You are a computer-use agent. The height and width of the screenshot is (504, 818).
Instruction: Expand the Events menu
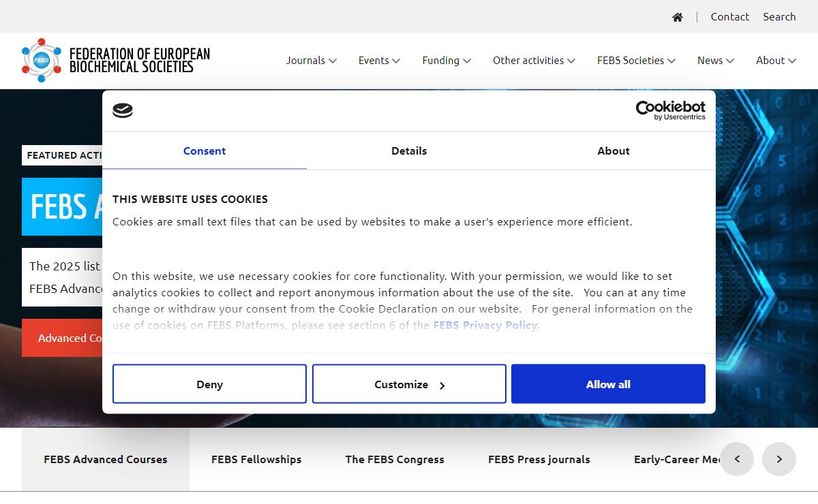(x=380, y=61)
